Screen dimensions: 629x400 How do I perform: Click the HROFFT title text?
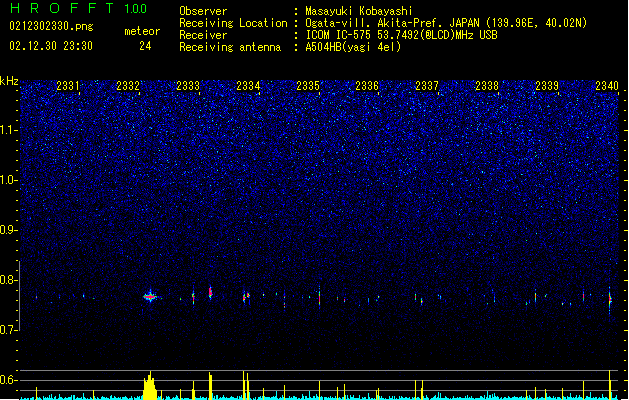tap(62, 8)
